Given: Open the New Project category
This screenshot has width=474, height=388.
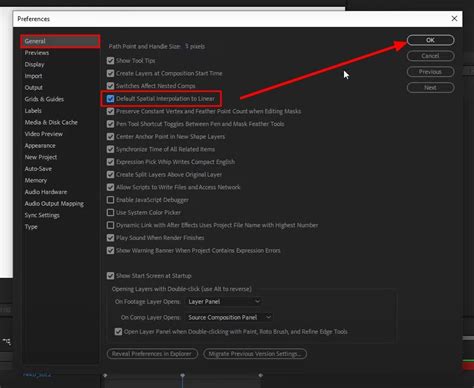Looking at the screenshot, I should click(x=41, y=157).
